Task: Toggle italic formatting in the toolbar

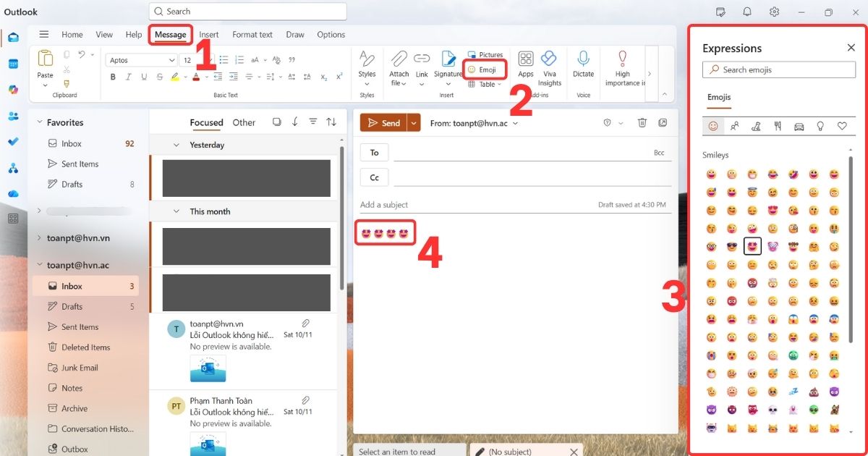Action: (x=128, y=77)
